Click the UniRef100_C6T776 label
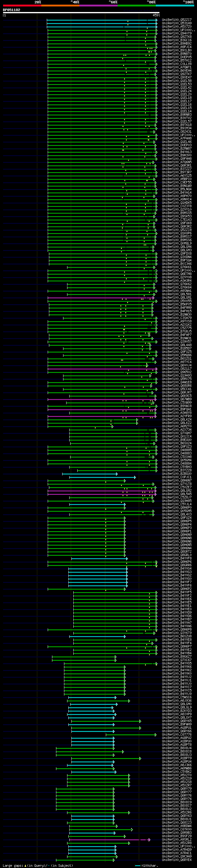Image resolution: width=197 pixels, height=868 pixels. coord(177,734)
